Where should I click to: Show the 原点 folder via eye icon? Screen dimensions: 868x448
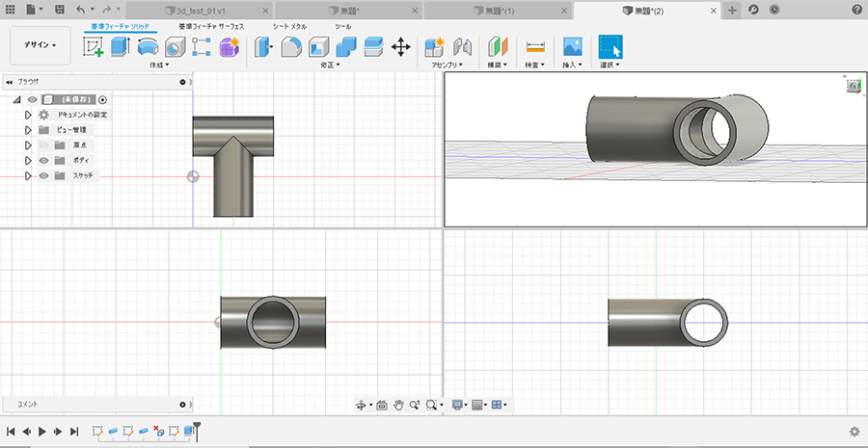[x=43, y=145]
